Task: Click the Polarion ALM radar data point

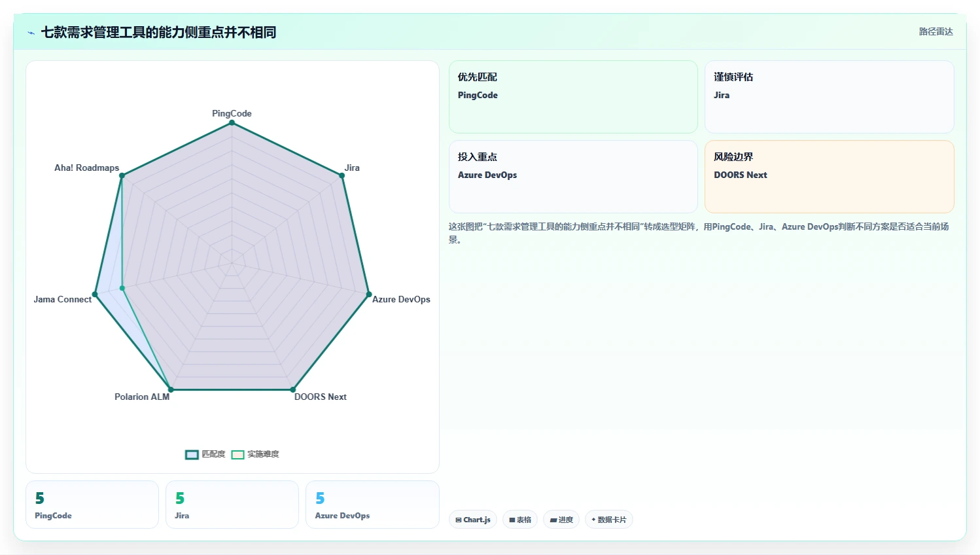Action: coord(171,389)
